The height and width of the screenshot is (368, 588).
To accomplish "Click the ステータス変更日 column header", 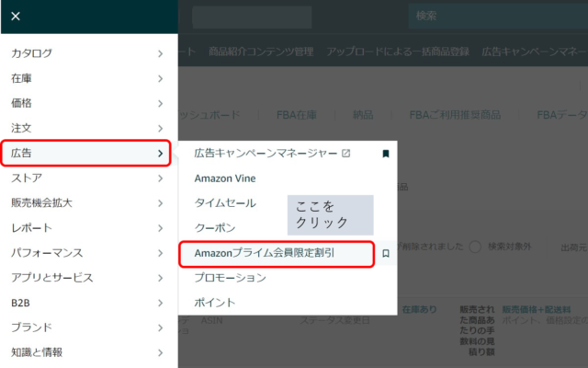I will coord(334,320).
